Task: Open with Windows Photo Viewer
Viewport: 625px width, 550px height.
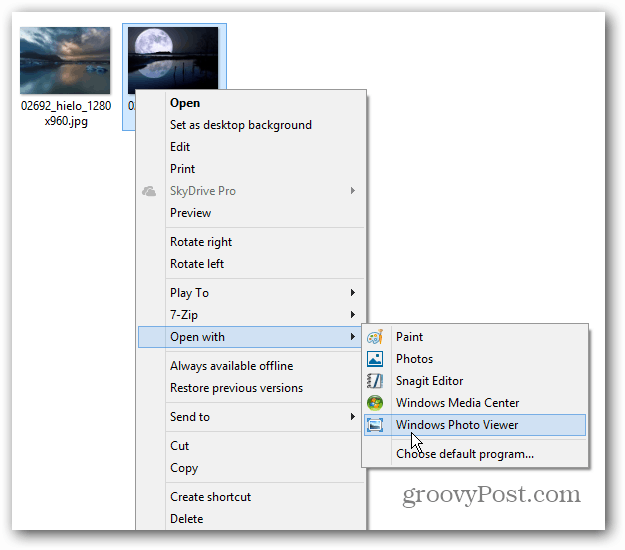Action: [475, 425]
